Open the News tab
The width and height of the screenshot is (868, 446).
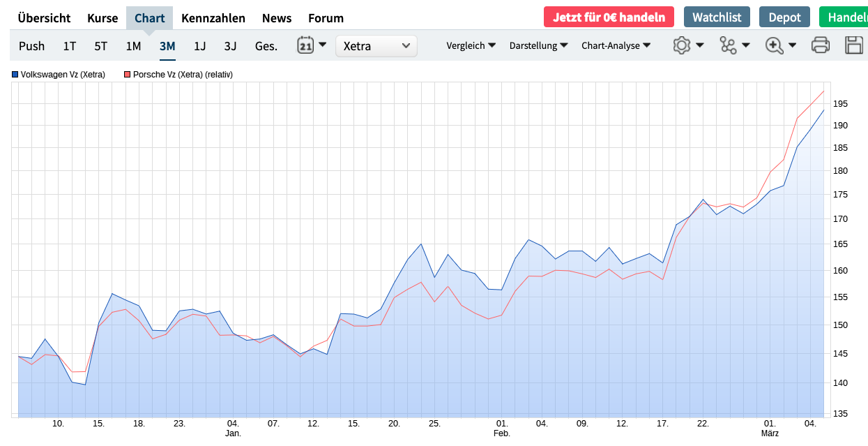(277, 18)
